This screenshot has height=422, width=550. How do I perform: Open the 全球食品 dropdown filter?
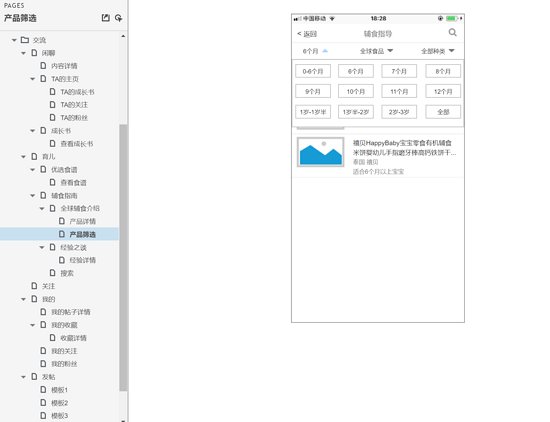[376, 51]
